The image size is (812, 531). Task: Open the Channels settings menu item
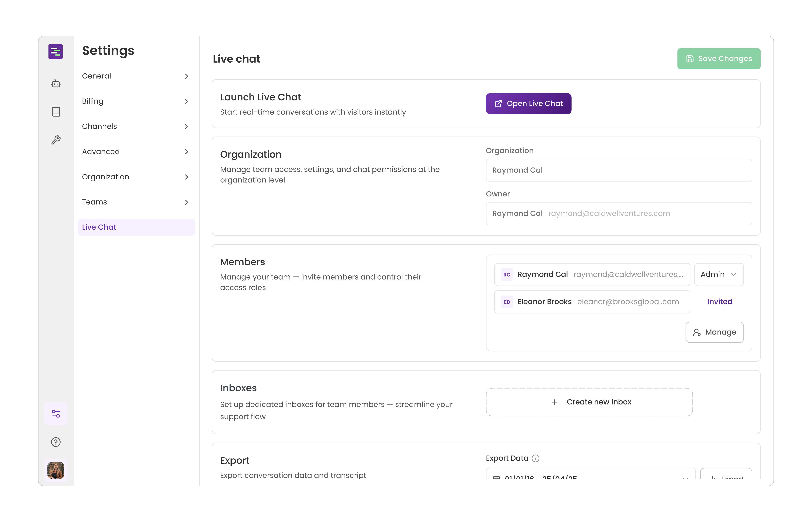click(x=136, y=126)
